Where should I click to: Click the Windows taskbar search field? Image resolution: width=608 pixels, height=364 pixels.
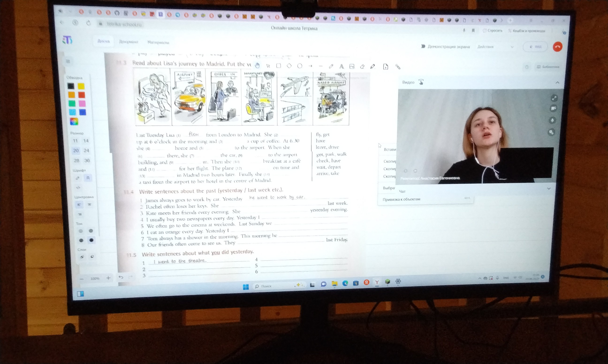click(275, 286)
